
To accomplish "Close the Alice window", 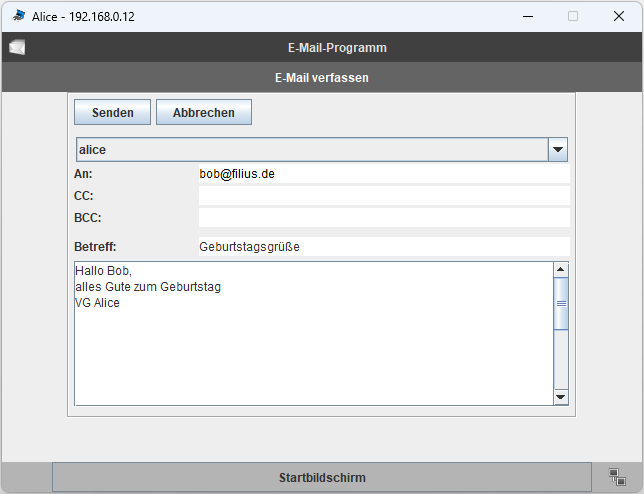I will (619, 16).
